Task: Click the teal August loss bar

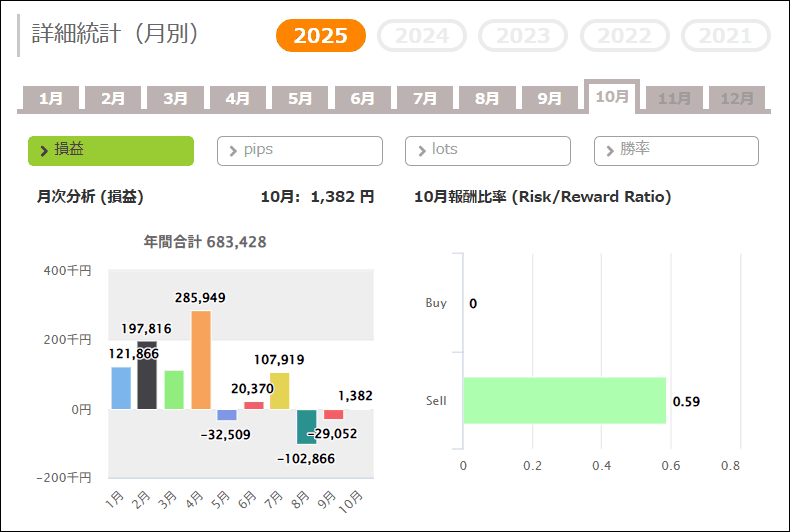Action: click(306, 426)
